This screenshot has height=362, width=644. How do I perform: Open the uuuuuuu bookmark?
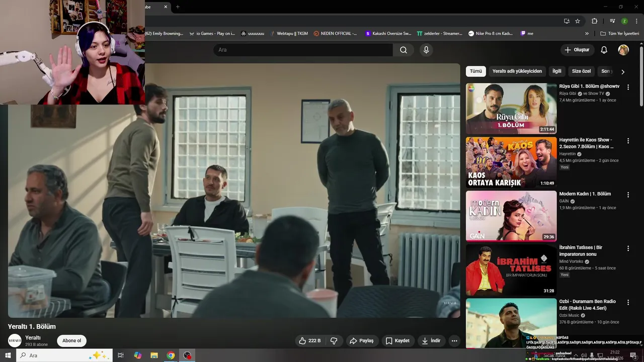click(253, 34)
